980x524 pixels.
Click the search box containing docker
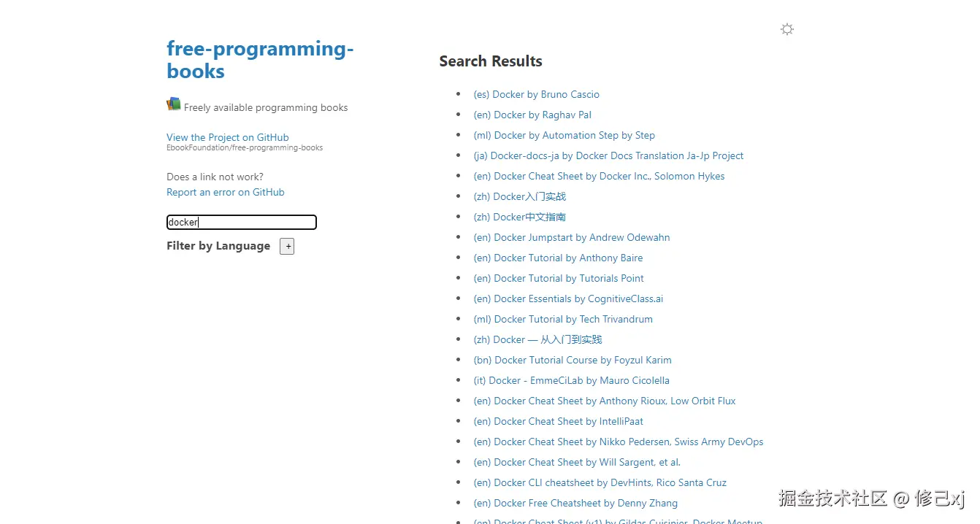click(242, 222)
